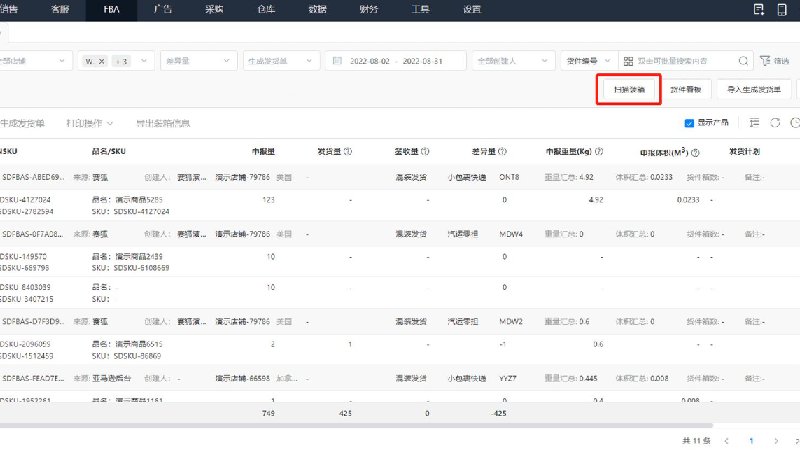
Task: Select page 1 in the pagination
Action: pos(751,441)
